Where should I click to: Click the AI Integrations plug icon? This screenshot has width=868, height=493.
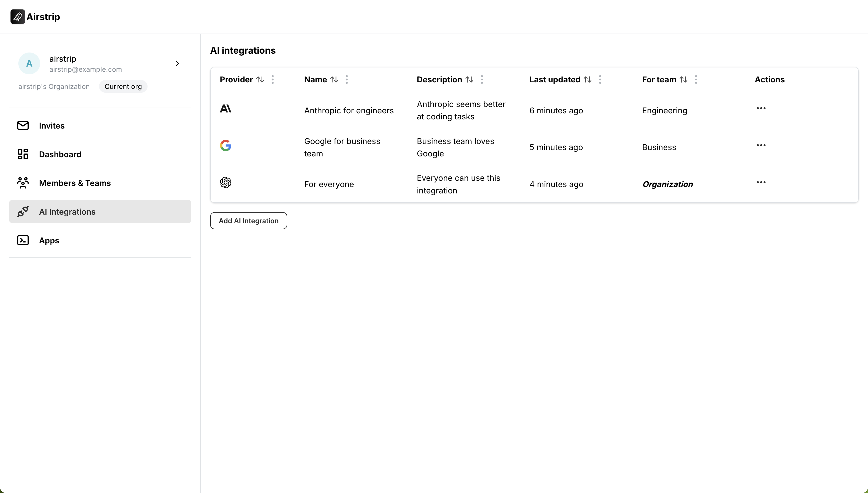[x=23, y=211]
